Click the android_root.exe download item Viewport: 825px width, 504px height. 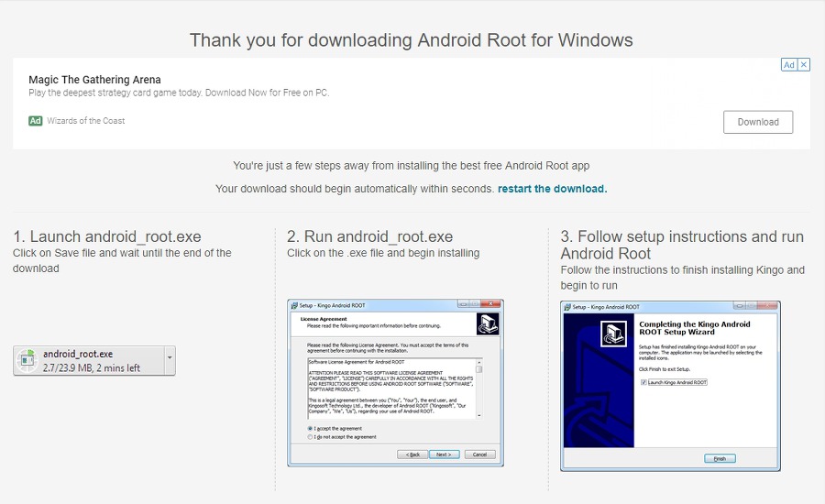coord(94,360)
